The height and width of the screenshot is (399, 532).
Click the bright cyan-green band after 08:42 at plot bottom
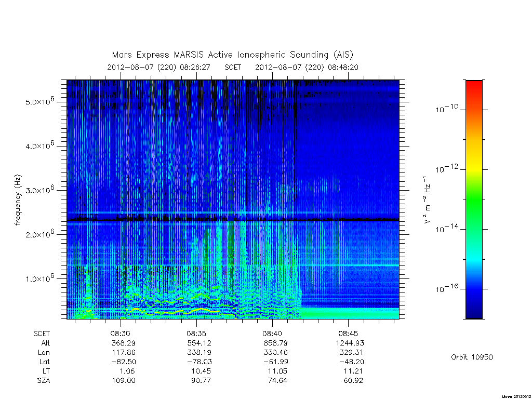350,313
